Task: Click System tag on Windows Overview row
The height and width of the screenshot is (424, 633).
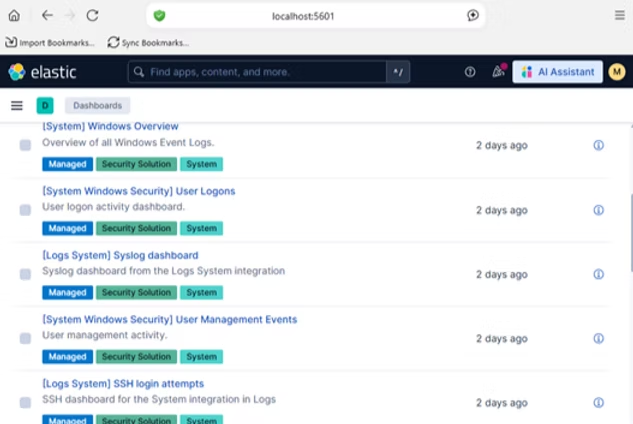Action: point(201,164)
